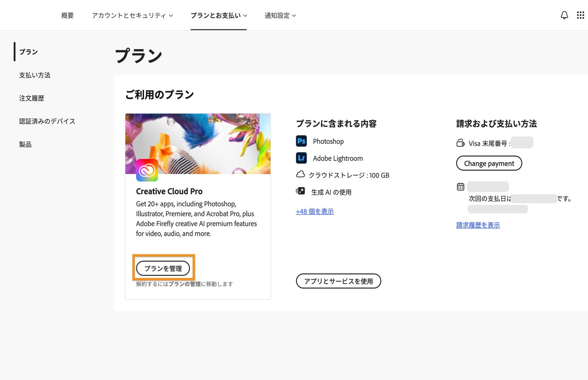Click the Change payment button

[489, 163]
